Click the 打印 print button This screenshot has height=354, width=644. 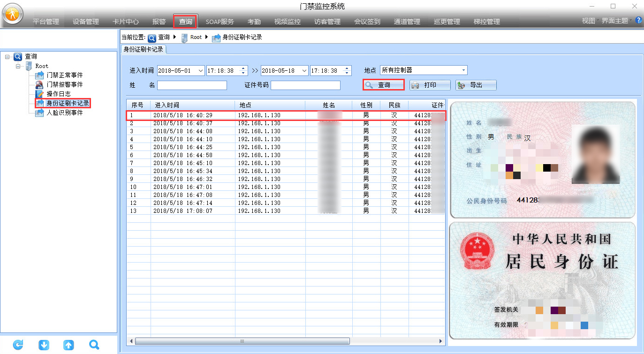(x=430, y=85)
